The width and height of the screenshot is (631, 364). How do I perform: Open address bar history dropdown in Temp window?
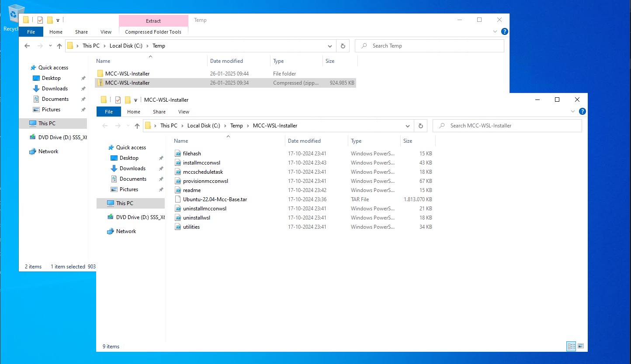330,46
